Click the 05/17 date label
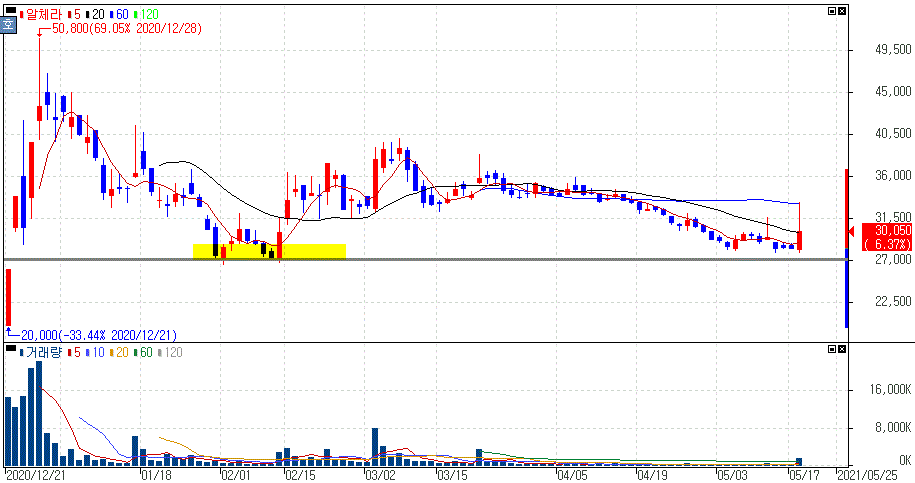This screenshot has height=483, width=915. click(805, 475)
